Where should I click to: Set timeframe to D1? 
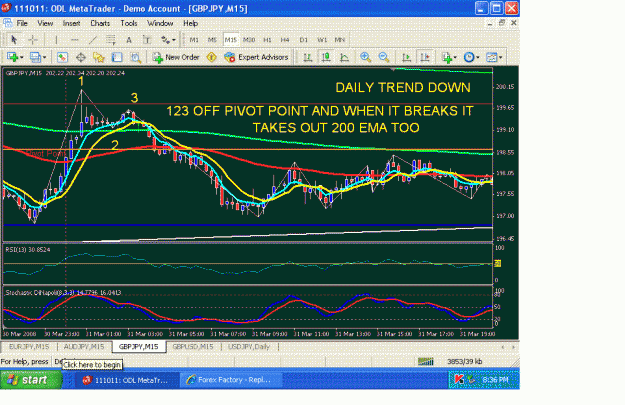tap(303, 40)
